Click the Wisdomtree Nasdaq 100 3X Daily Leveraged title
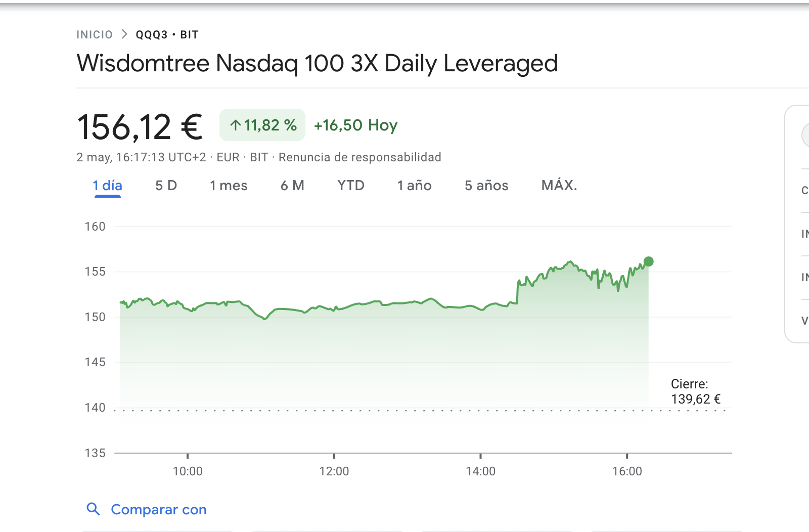The height and width of the screenshot is (532, 809). 318,64
